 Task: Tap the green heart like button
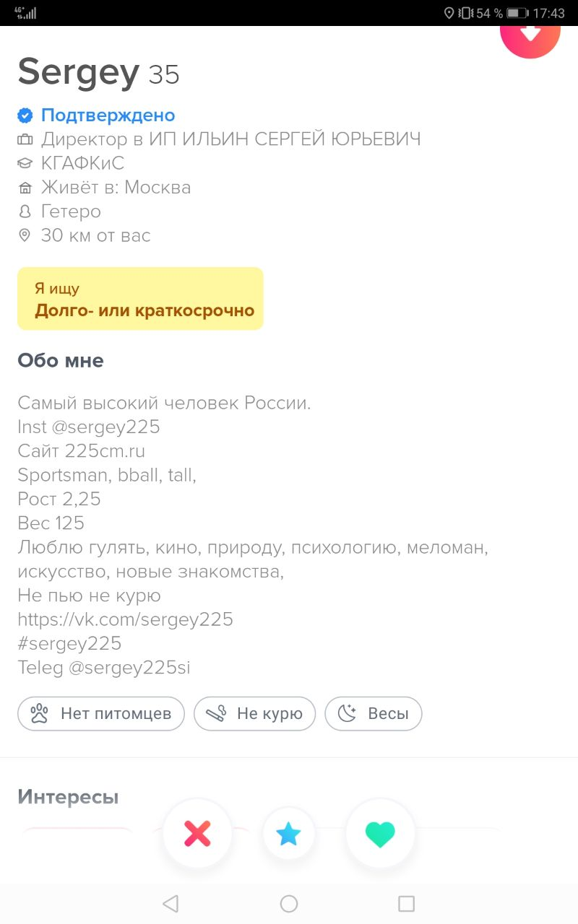[x=380, y=834]
